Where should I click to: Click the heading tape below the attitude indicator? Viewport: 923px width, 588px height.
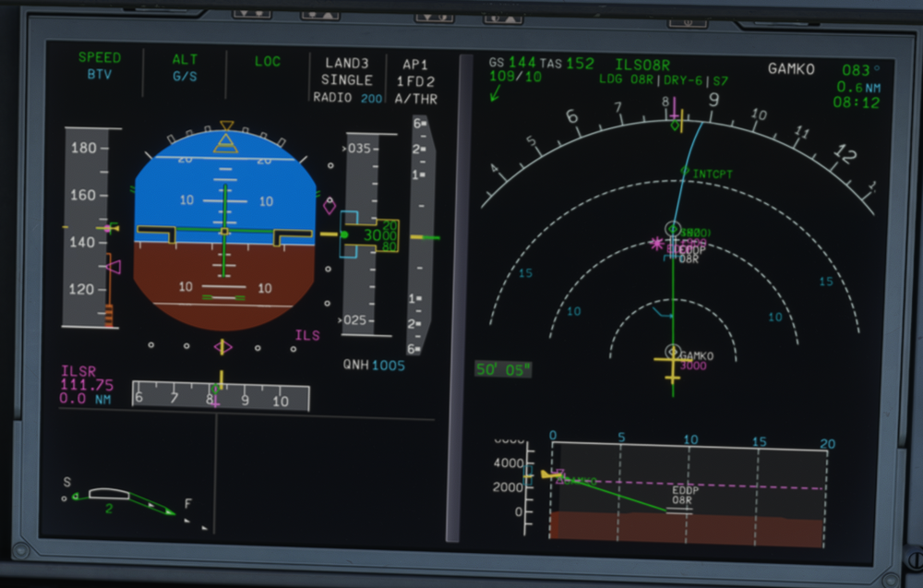pos(220,398)
